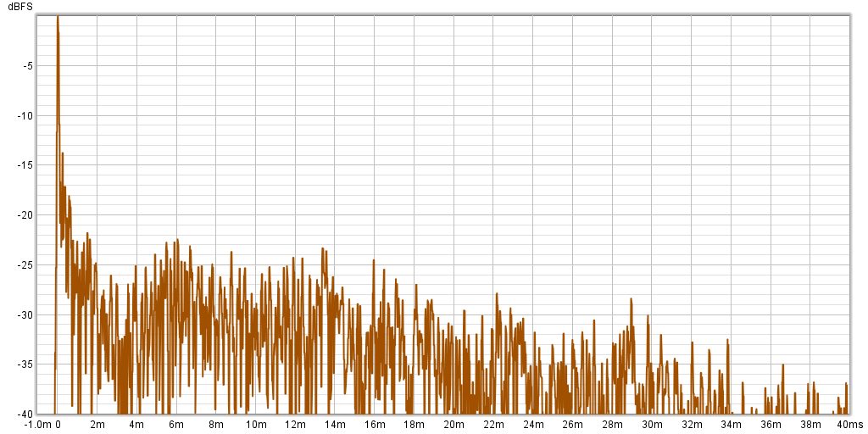Click the 30m time axis label
The image size is (868, 434).
click(652, 426)
